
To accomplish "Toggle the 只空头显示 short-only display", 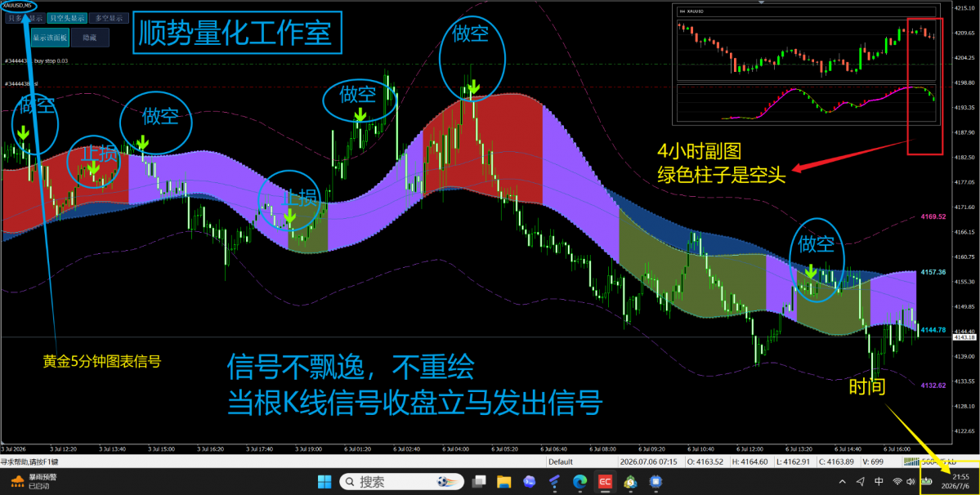I will pyautogui.click(x=67, y=18).
